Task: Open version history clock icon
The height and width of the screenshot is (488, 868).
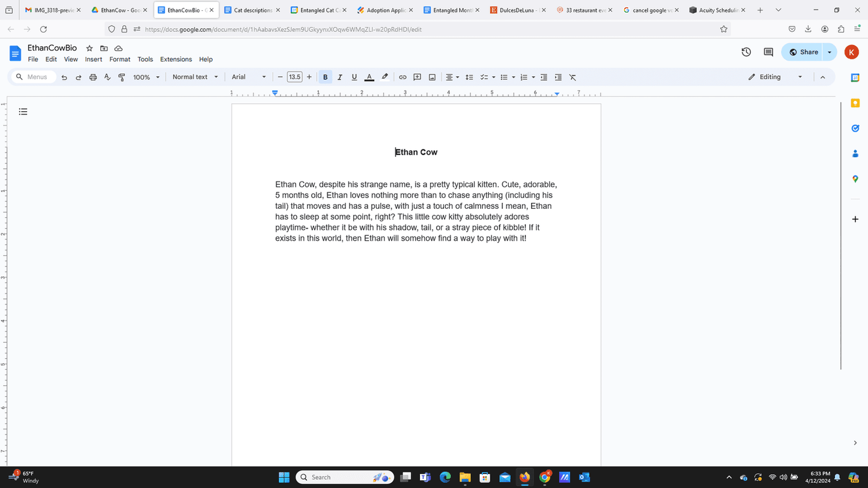Action: click(x=746, y=52)
